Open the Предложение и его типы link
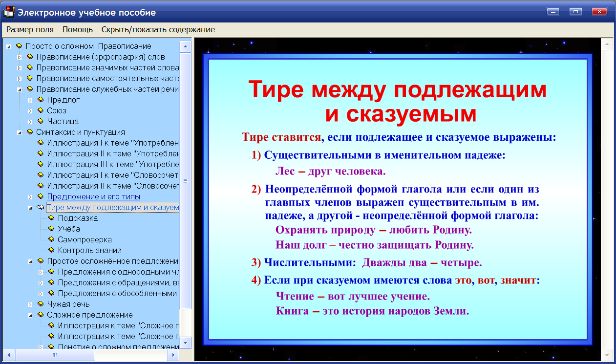The width and height of the screenshot is (616, 364). (x=93, y=197)
